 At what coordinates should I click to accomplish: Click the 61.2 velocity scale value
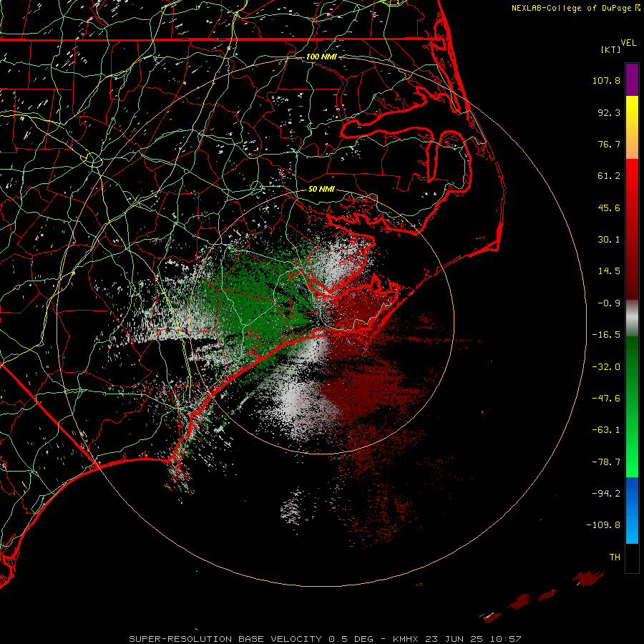(609, 176)
